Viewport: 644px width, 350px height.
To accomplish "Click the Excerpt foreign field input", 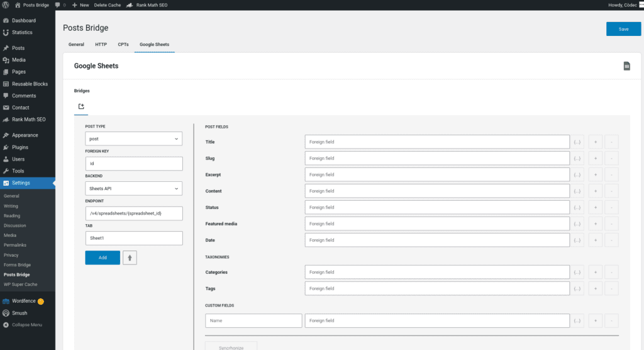I will (x=437, y=175).
